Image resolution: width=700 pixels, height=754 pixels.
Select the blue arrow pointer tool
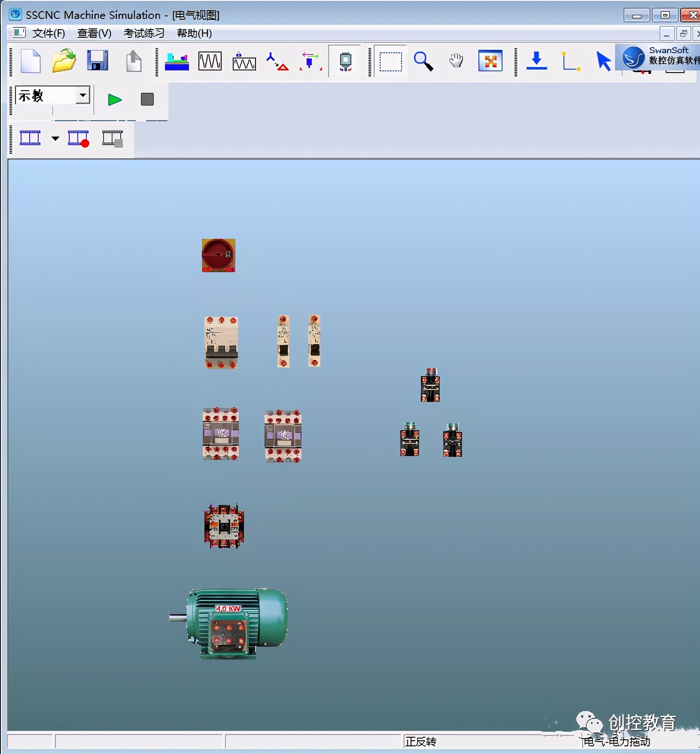[603, 61]
